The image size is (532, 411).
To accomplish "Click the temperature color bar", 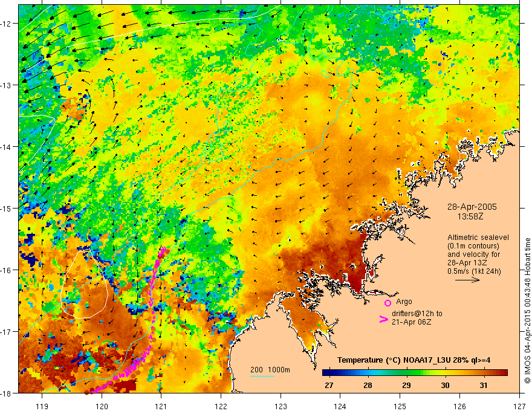I will 415,373.
